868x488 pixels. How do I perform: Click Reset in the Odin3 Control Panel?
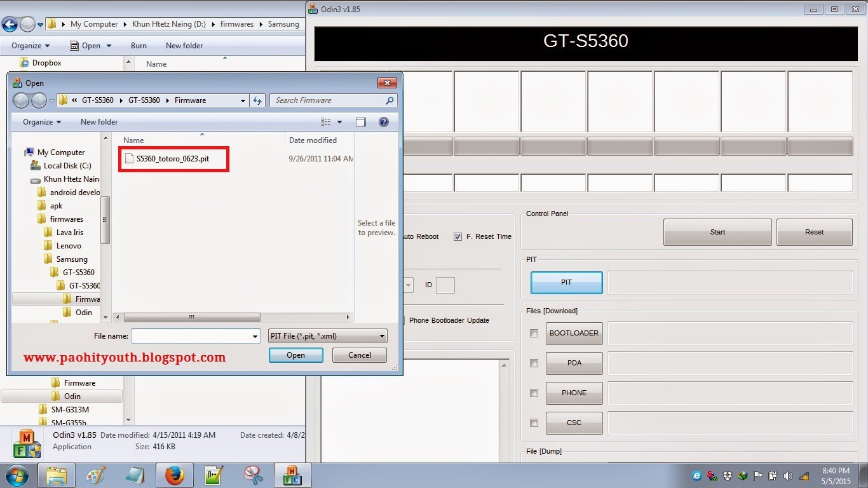[x=814, y=232]
